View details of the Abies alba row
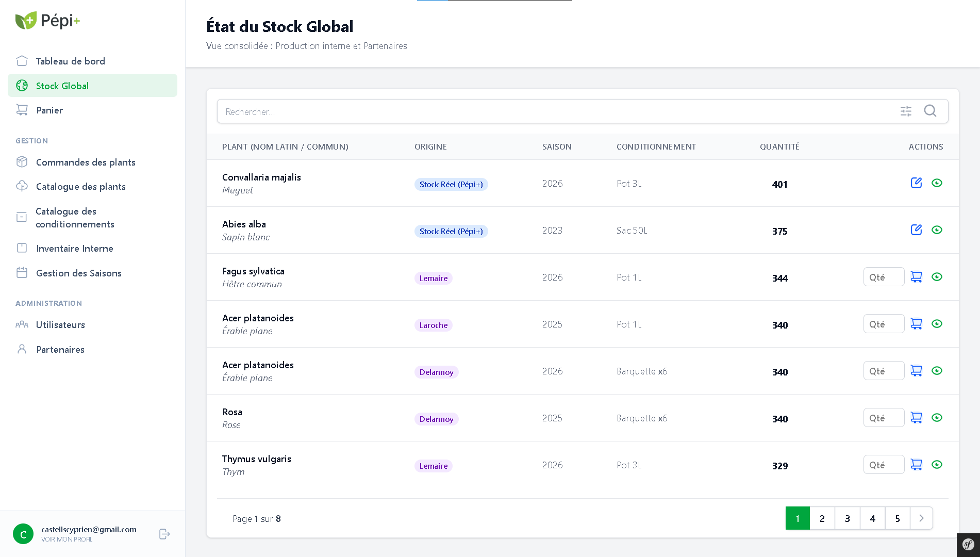Image resolution: width=980 pixels, height=557 pixels. point(937,230)
